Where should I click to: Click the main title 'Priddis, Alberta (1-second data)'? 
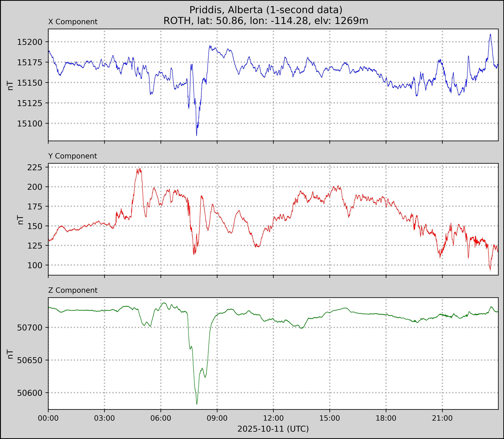(266, 10)
